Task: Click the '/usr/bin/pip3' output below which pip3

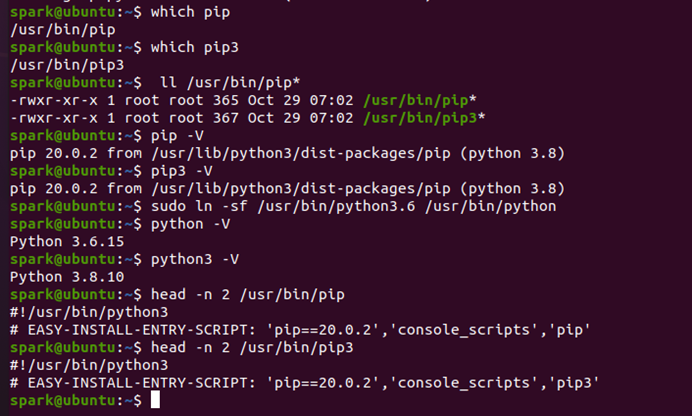Action: (x=67, y=65)
